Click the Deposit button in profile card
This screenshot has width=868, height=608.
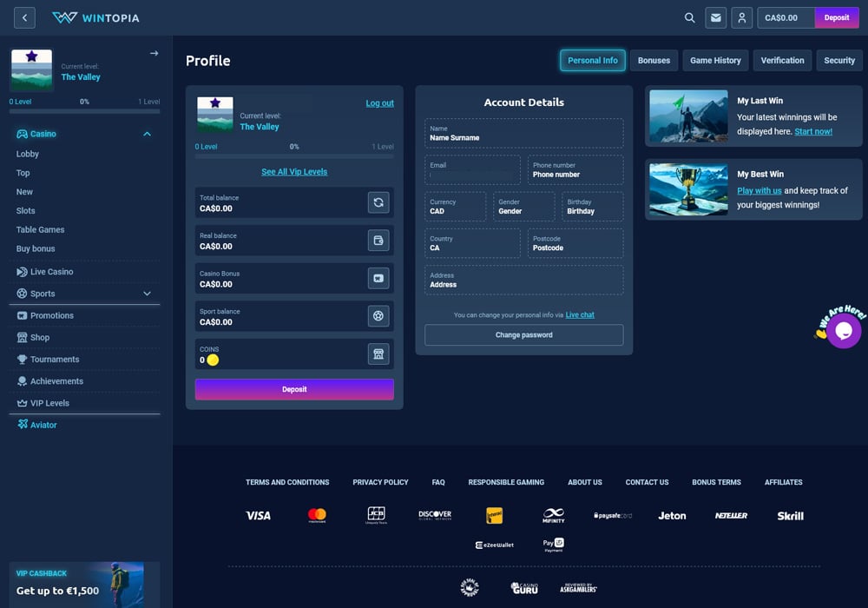coord(294,389)
